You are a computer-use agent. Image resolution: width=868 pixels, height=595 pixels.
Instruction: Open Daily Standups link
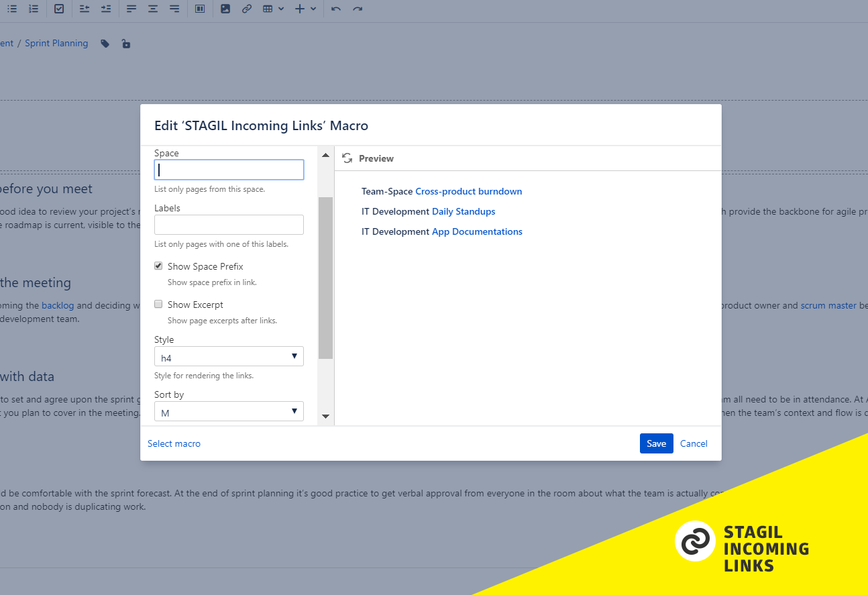464,211
